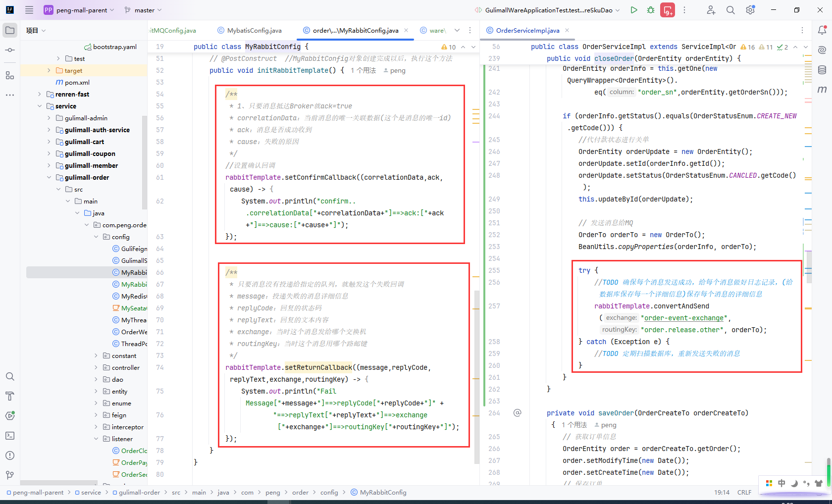Open the Commit tool window
The height and width of the screenshot is (504, 832).
pos(10,50)
